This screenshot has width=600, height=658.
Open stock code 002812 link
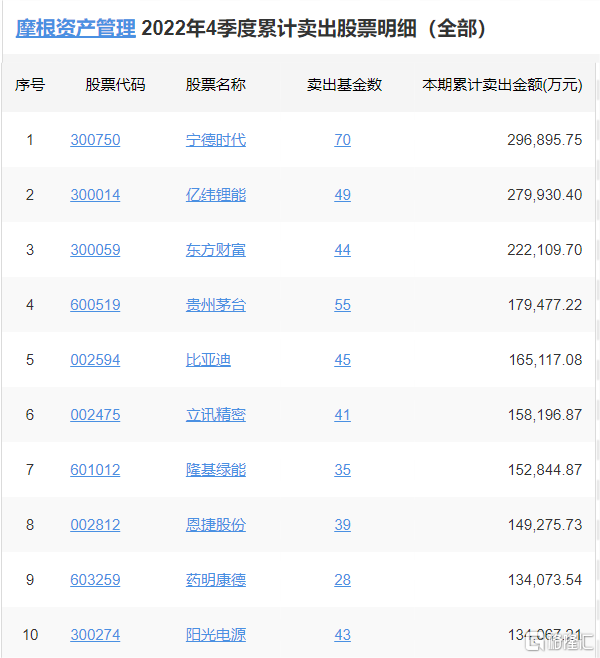[x=95, y=525]
